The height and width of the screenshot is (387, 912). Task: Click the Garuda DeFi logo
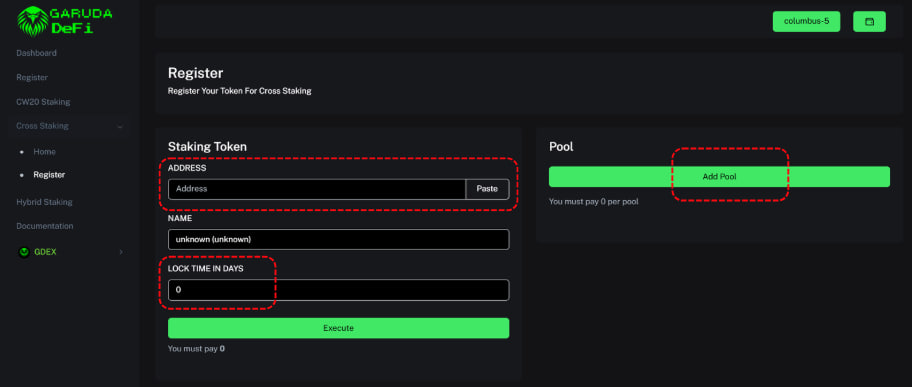(x=65, y=21)
